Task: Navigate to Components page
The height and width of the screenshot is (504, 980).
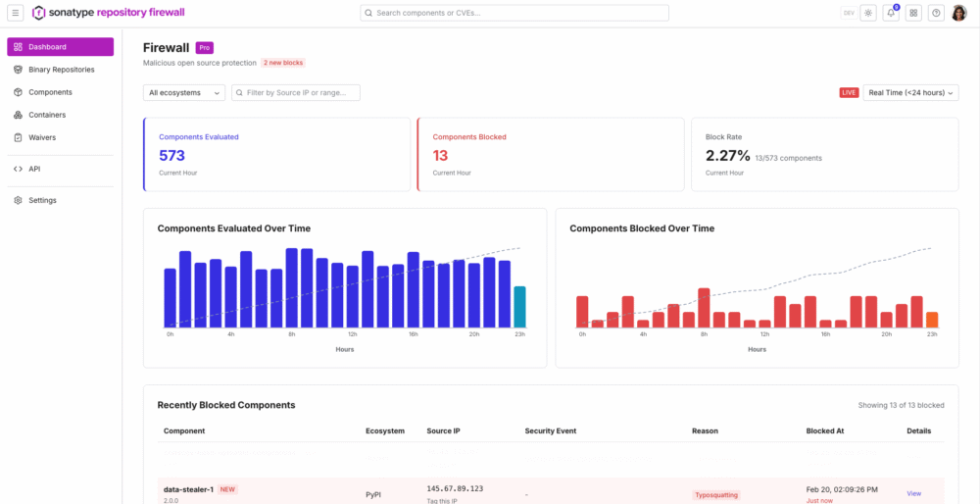Action: click(x=61, y=92)
